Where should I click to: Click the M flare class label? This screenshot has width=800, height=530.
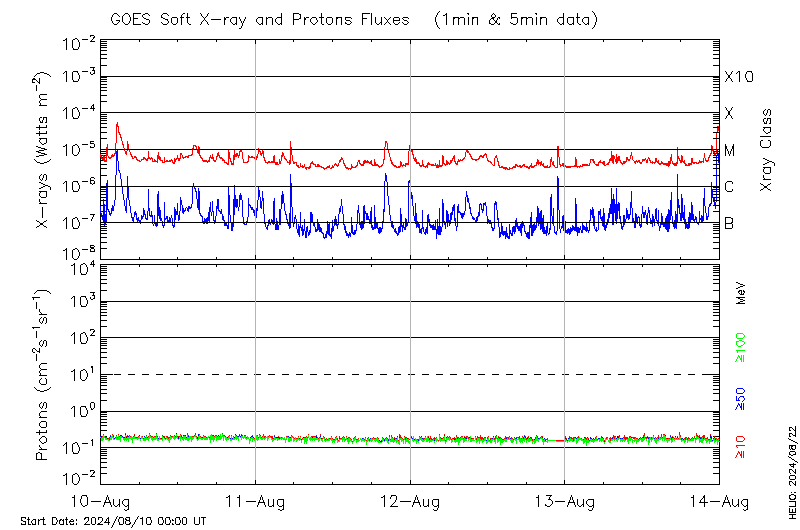tap(730, 150)
